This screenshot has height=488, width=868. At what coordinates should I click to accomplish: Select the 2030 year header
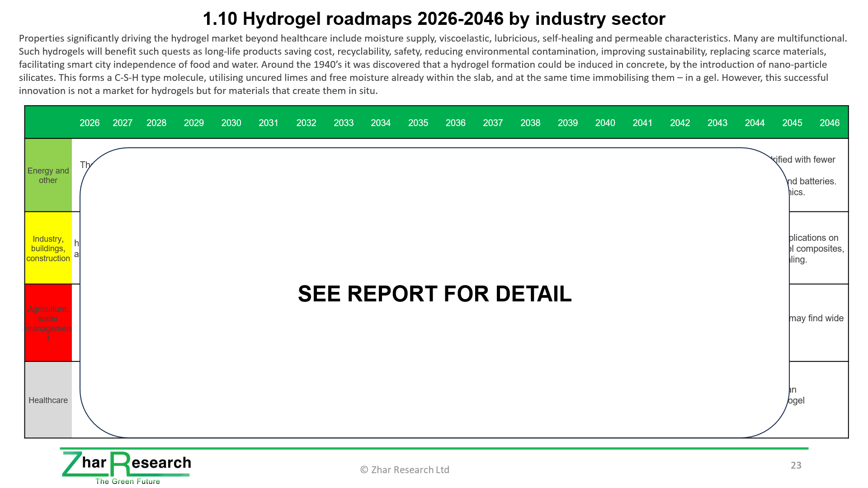231,123
